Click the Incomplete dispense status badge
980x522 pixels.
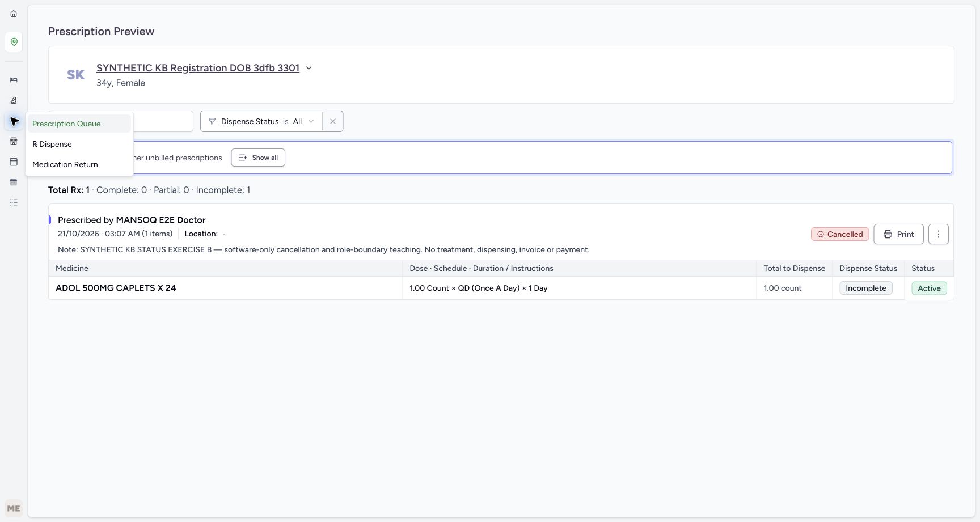tap(866, 288)
